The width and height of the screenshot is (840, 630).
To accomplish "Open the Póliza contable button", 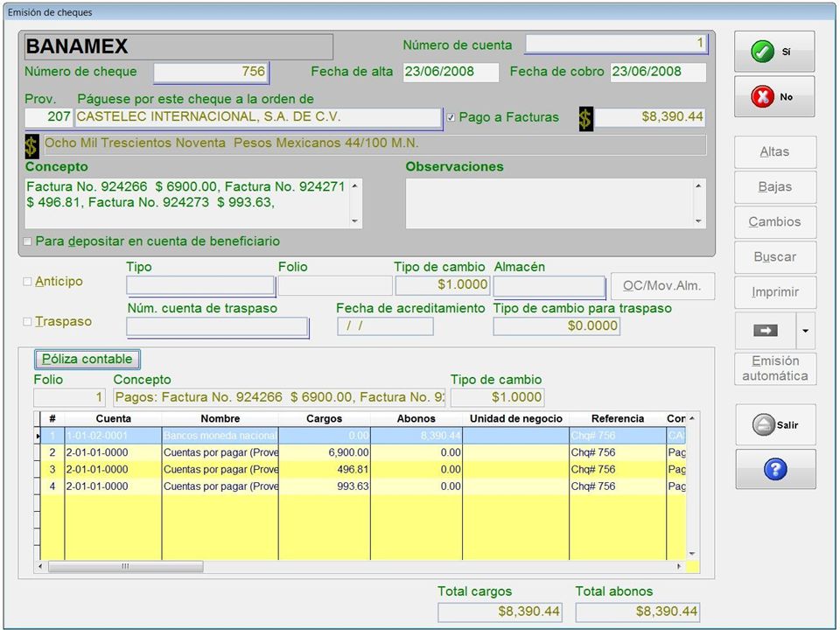I will pos(87,359).
